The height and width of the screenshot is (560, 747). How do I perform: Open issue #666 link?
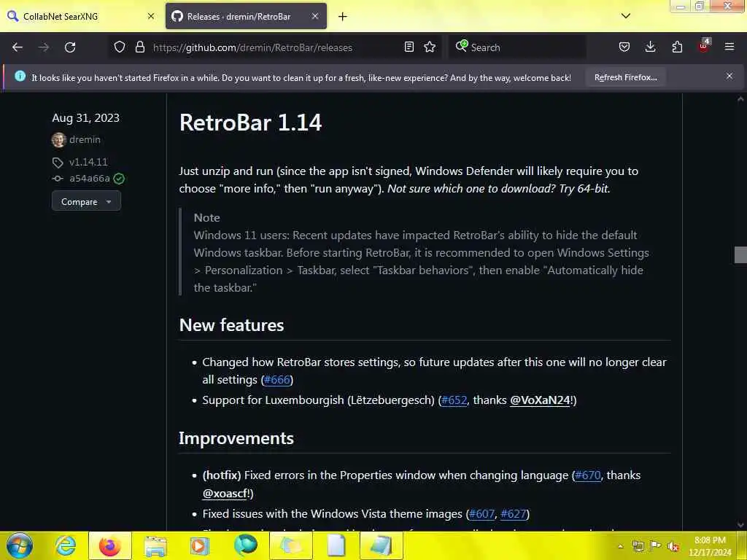276,379
